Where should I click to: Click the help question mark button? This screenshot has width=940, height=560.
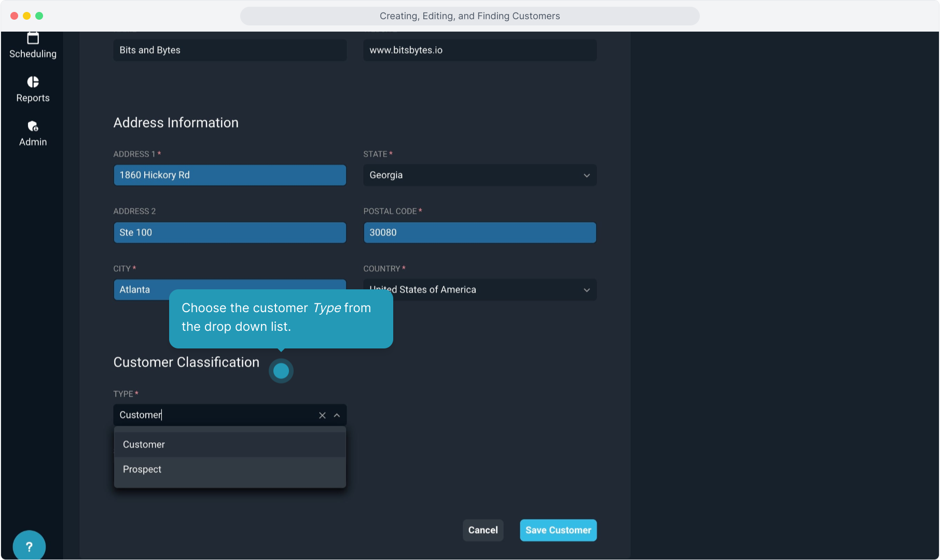click(x=29, y=546)
